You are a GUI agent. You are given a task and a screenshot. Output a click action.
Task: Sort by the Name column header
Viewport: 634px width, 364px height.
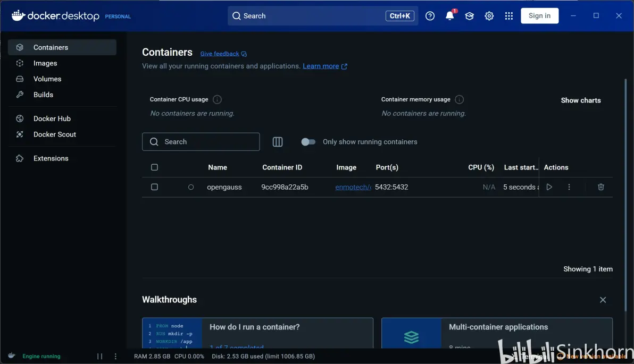click(x=218, y=167)
